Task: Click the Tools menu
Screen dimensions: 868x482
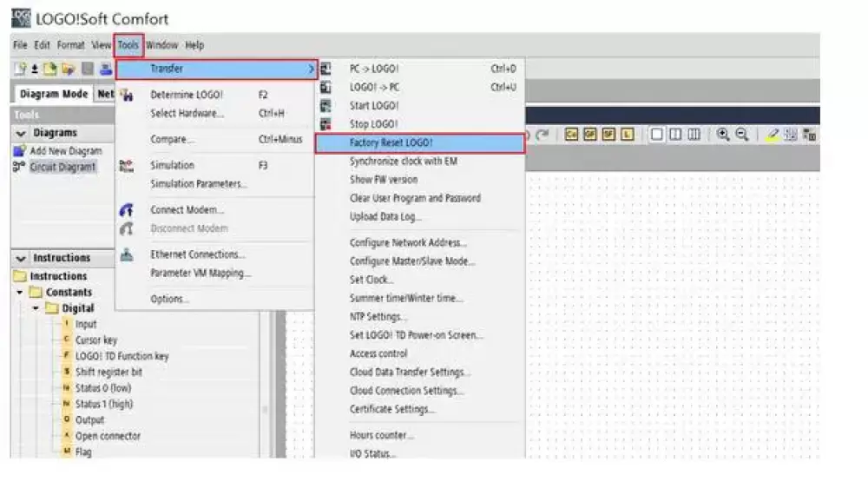Action: (128, 45)
